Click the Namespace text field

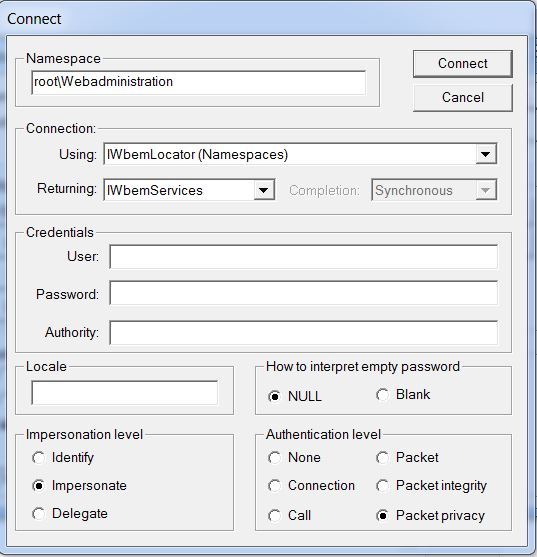tap(199, 82)
